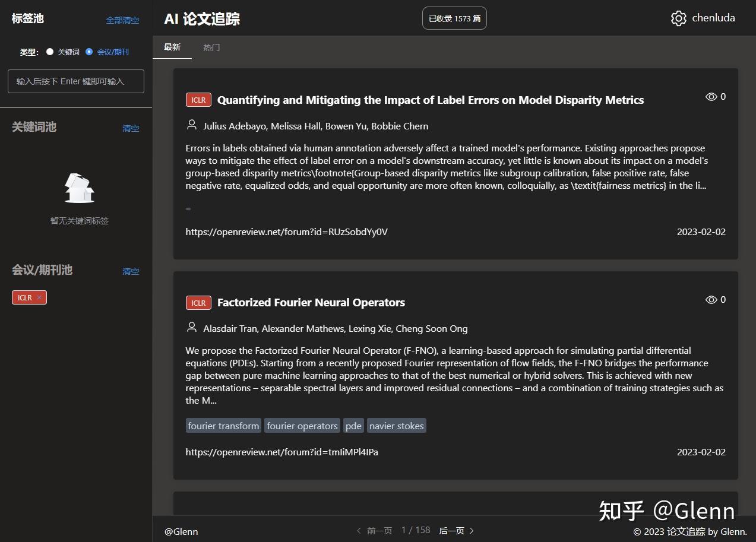The image size is (756, 542).
Task: Click 清空 next to 关键词池
Action: point(131,128)
